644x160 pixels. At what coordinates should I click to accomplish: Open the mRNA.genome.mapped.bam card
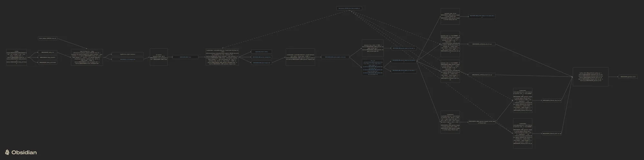(261, 63)
